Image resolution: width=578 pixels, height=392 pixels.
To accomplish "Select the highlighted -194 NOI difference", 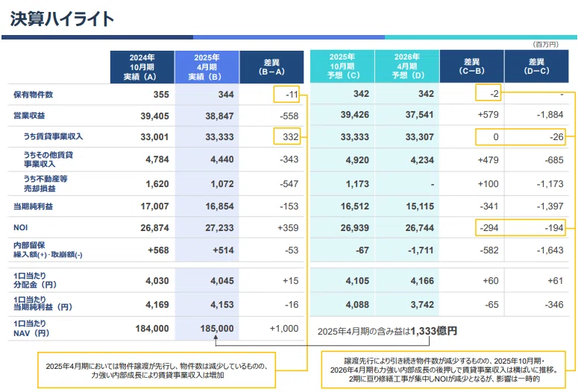I will pos(554,228).
